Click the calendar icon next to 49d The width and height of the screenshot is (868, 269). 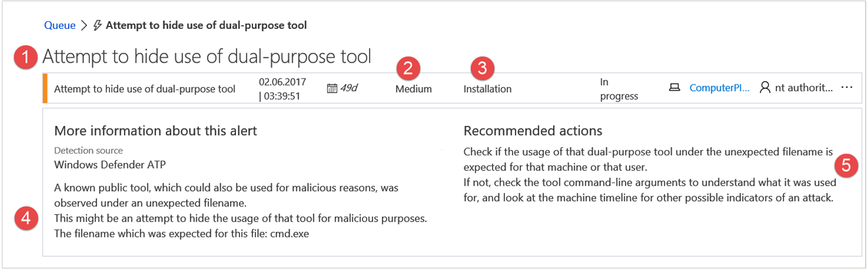332,89
